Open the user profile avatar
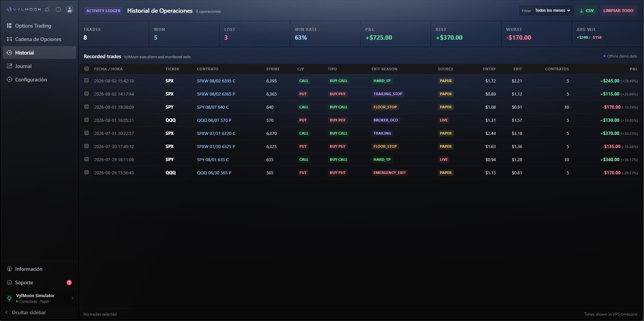Screen dimensions: 644x321 [70, 9]
